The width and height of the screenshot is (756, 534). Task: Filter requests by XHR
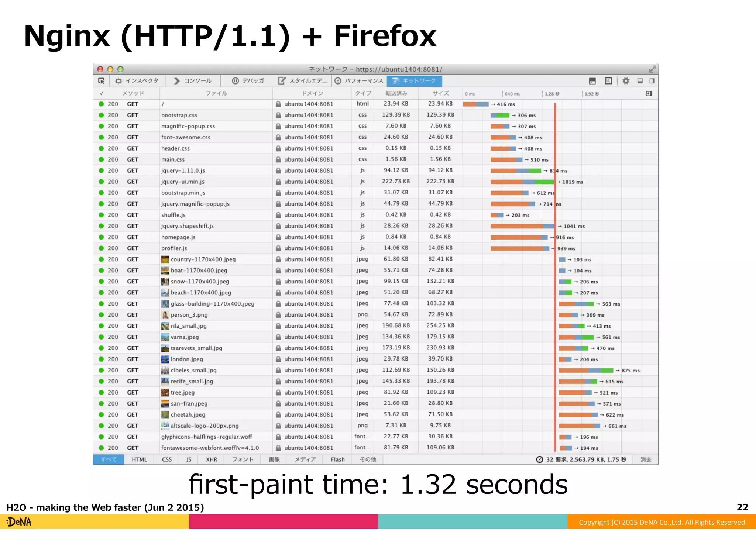point(212,459)
